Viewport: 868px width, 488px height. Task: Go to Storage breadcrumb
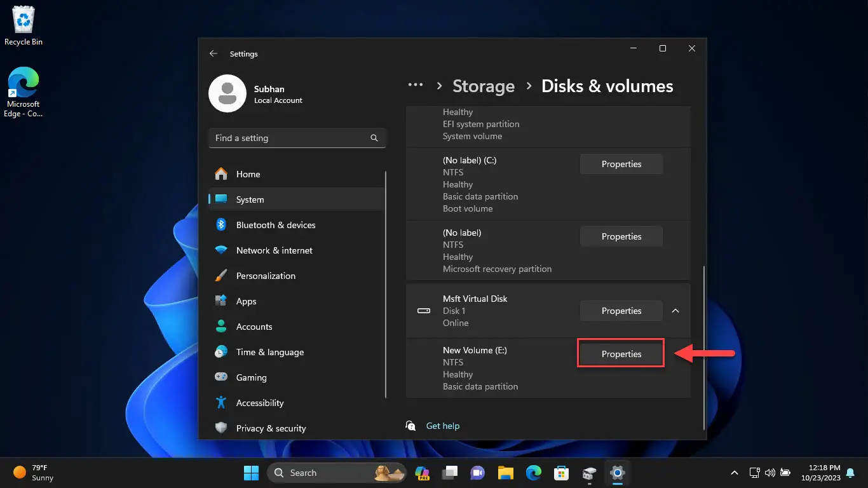tap(484, 86)
